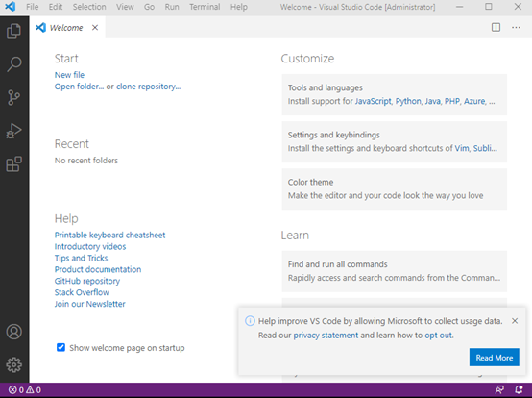Open the notifications bell in status bar
The height and width of the screenshot is (398, 532).
[x=519, y=389]
